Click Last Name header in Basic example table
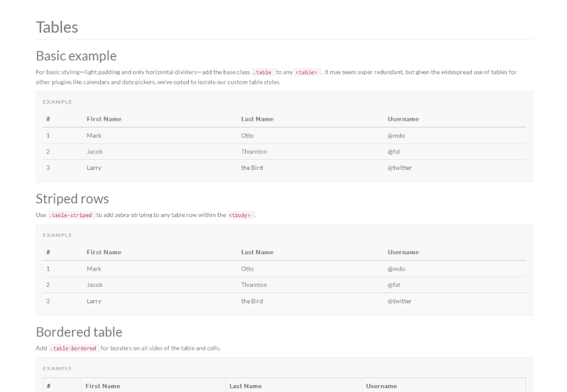 257,119
